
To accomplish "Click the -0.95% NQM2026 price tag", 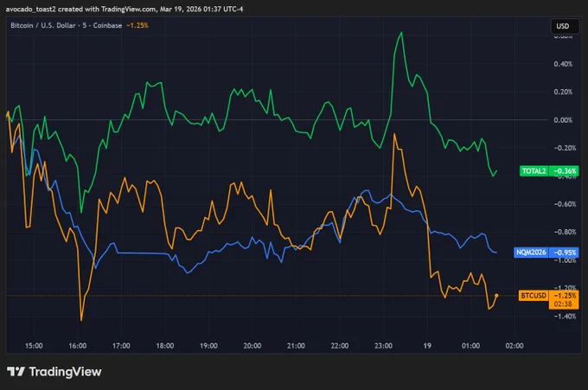I will [x=565, y=253].
